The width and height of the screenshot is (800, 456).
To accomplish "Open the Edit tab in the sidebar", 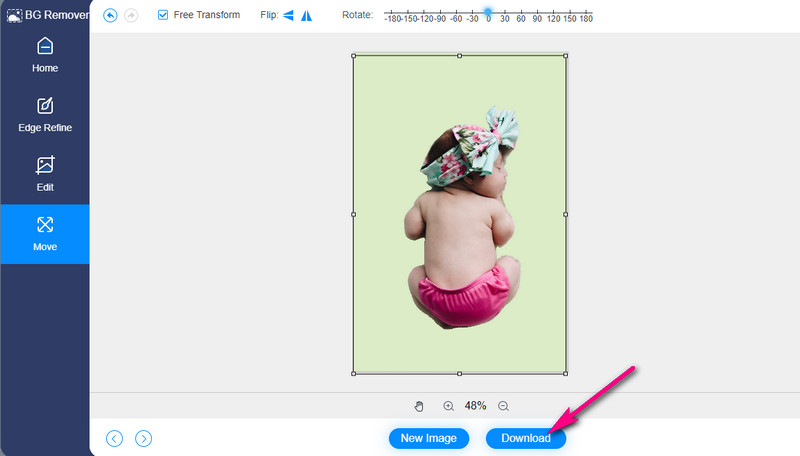I will (45, 174).
